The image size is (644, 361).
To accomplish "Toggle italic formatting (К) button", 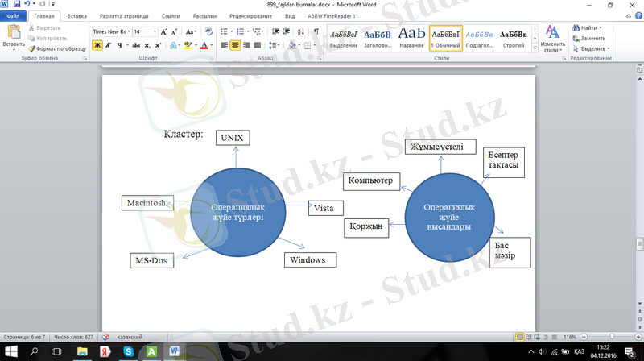I will (x=108, y=46).
